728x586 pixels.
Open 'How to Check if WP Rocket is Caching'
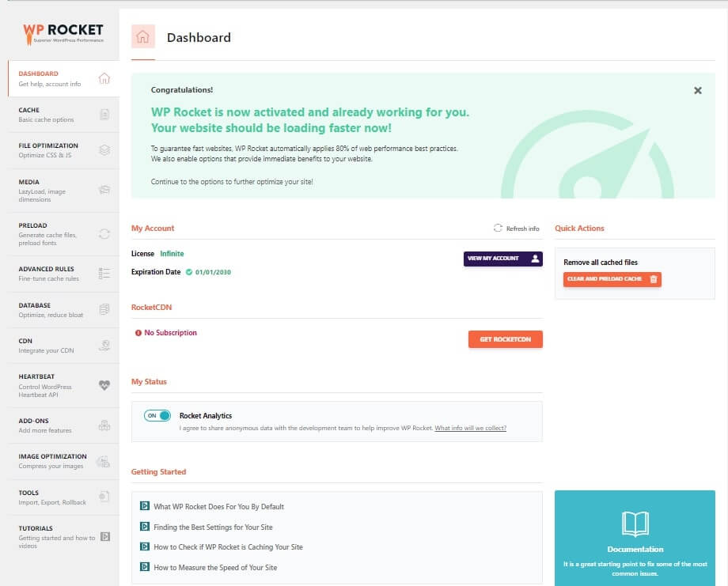[x=228, y=547]
